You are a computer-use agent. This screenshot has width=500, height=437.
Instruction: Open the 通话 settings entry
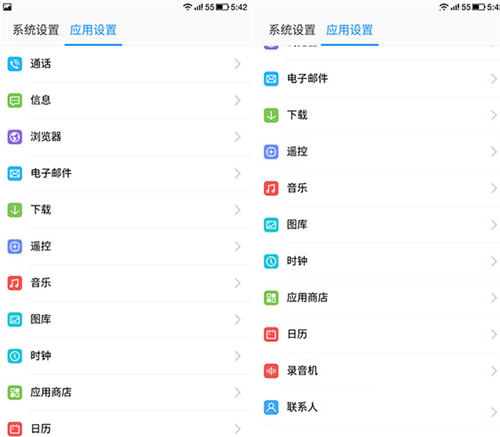click(126, 64)
